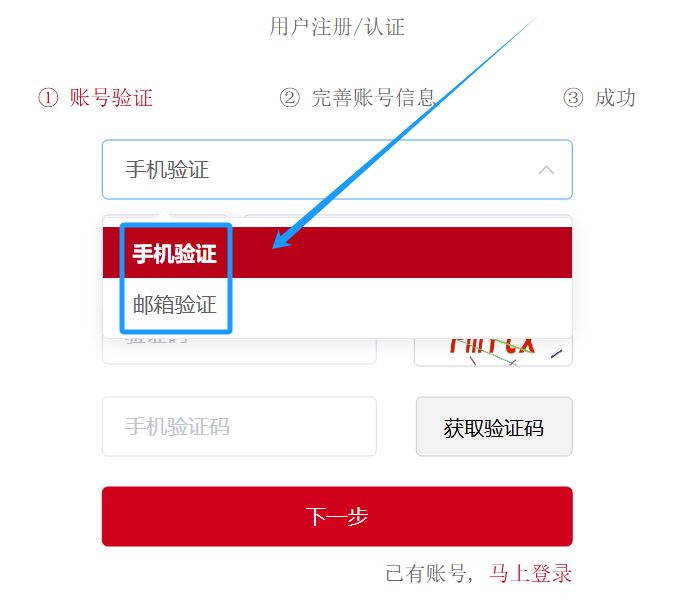Click the 用户注册/认证 page heading

pyautogui.click(x=337, y=27)
